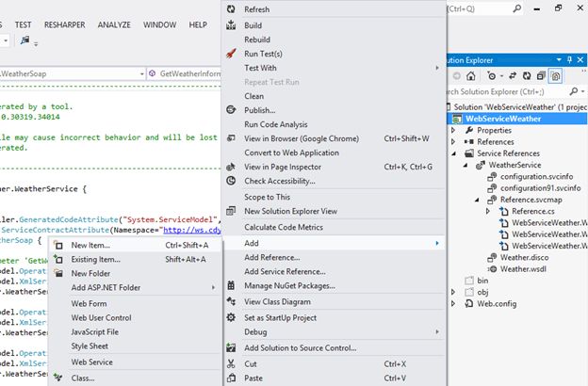Click the New Solution Explorer View icon
The width and height of the screenshot is (588, 386).
(231, 211)
